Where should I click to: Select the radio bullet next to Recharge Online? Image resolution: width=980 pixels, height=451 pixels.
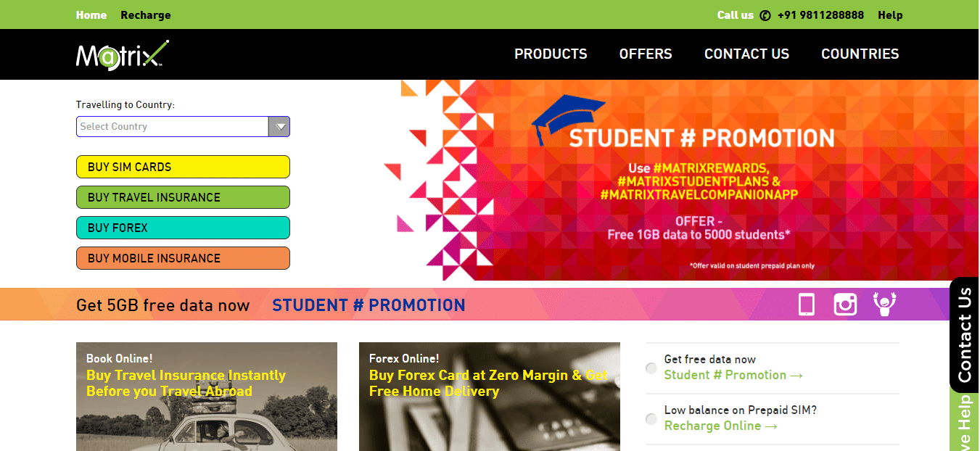click(x=651, y=419)
